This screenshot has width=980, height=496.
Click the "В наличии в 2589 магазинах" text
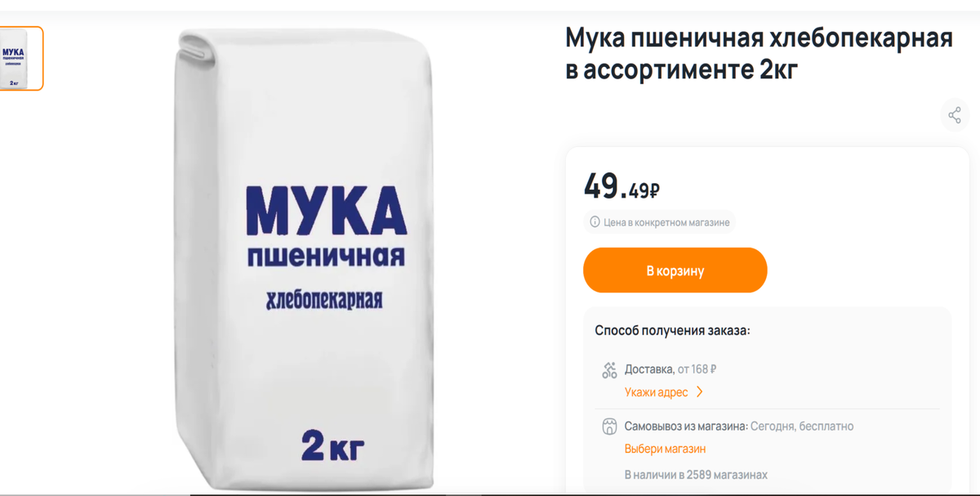pyautogui.click(x=696, y=475)
